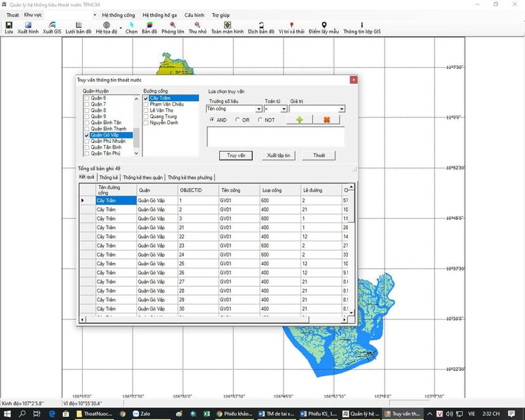
Task: Show hidden tray icons chevron
Action: (430, 413)
